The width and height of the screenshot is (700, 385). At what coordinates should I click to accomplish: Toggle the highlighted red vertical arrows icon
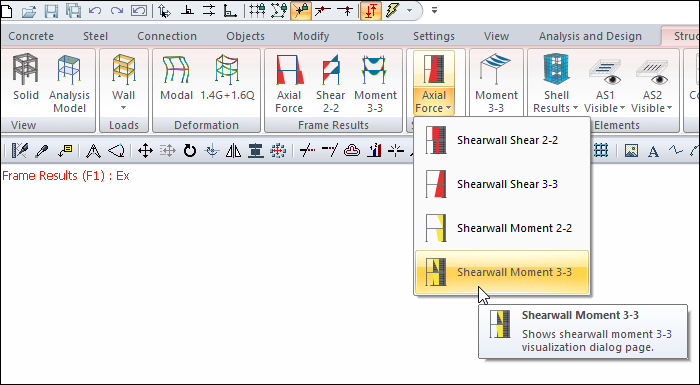(371, 11)
